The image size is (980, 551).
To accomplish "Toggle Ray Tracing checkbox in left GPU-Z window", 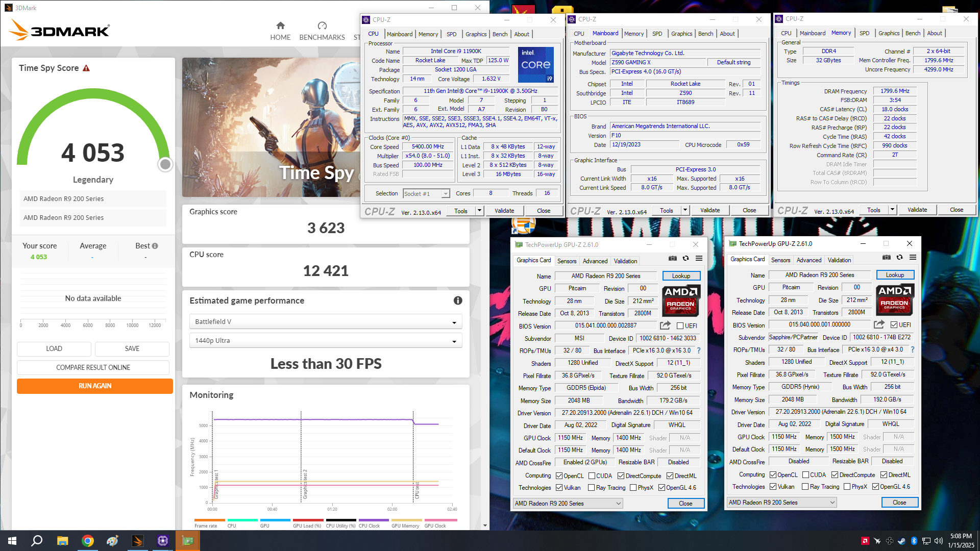I will [x=591, y=488].
